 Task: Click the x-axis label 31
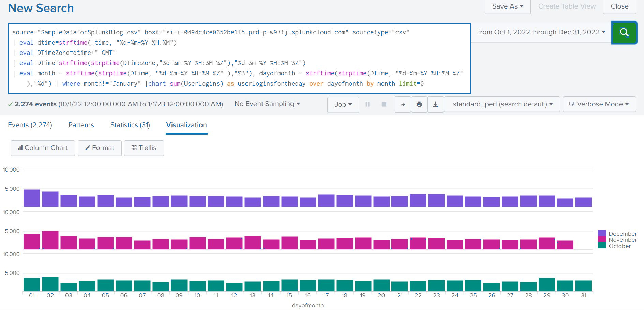pos(584,295)
